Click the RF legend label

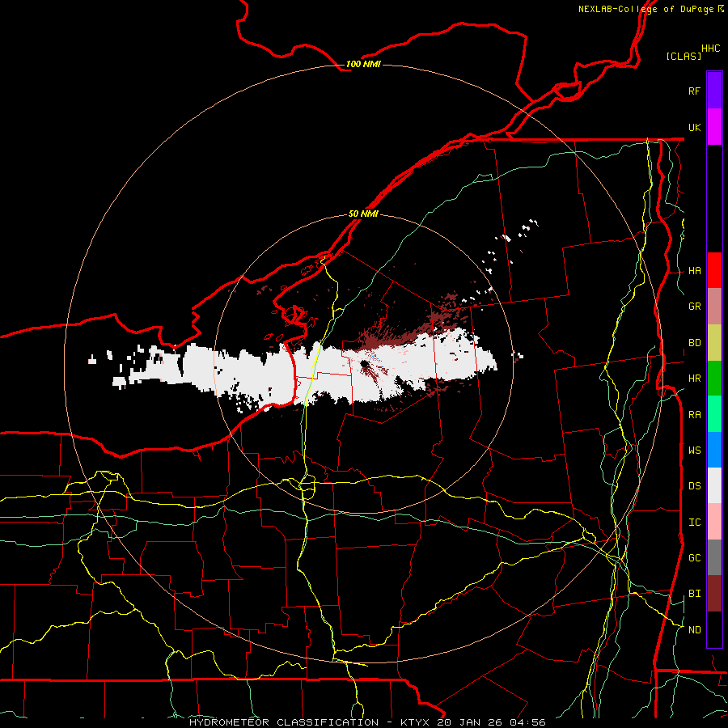click(694, 91)
